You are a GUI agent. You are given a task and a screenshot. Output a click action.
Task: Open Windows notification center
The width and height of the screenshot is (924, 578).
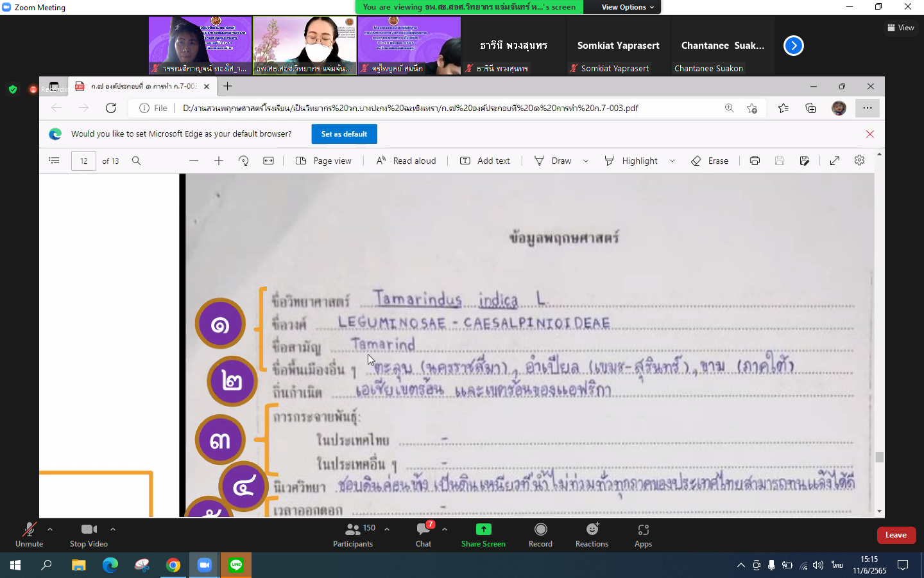coord(903,565)
